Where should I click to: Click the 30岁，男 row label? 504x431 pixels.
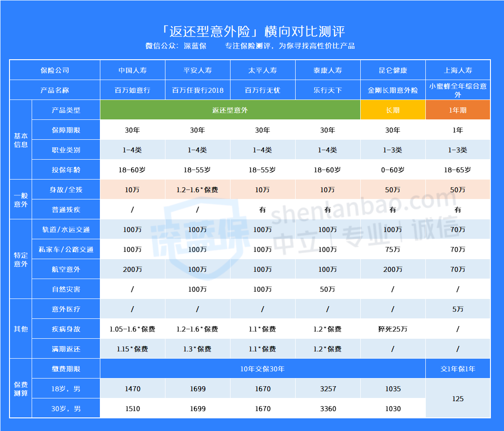point(66,409)
